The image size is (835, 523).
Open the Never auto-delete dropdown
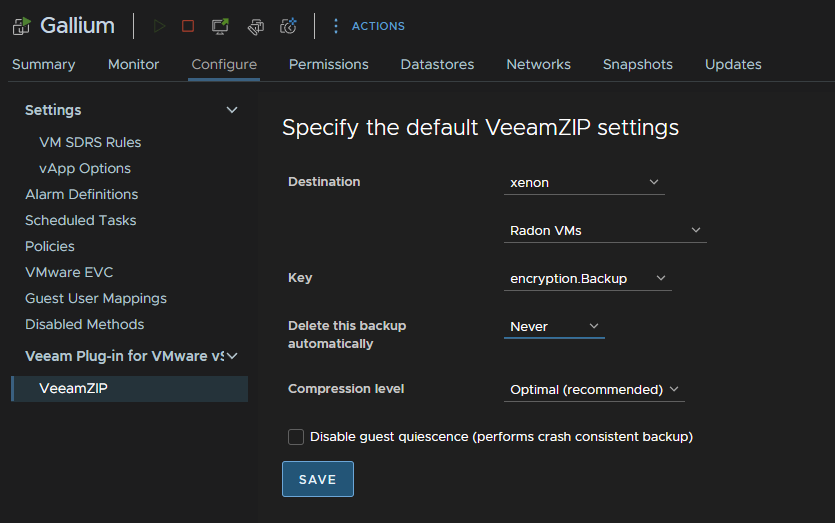pos(554,326)
